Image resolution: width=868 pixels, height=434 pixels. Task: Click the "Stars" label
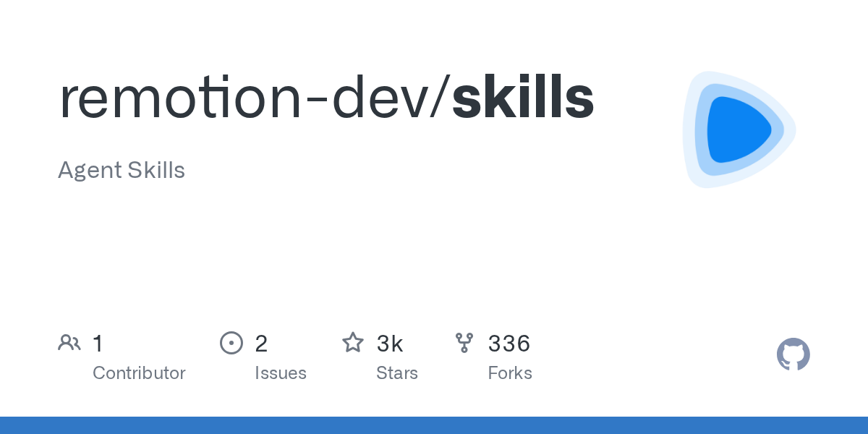(397, 373)
